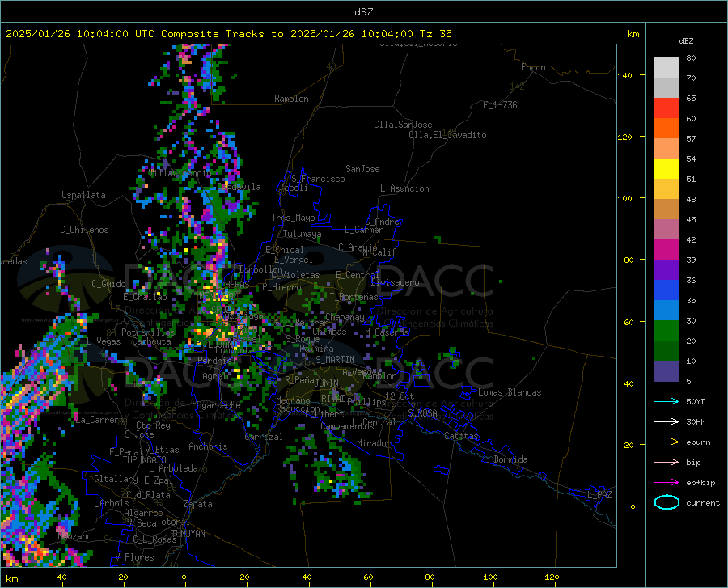
Task: Click the S_Francisco map label
Action: (318, 179)
